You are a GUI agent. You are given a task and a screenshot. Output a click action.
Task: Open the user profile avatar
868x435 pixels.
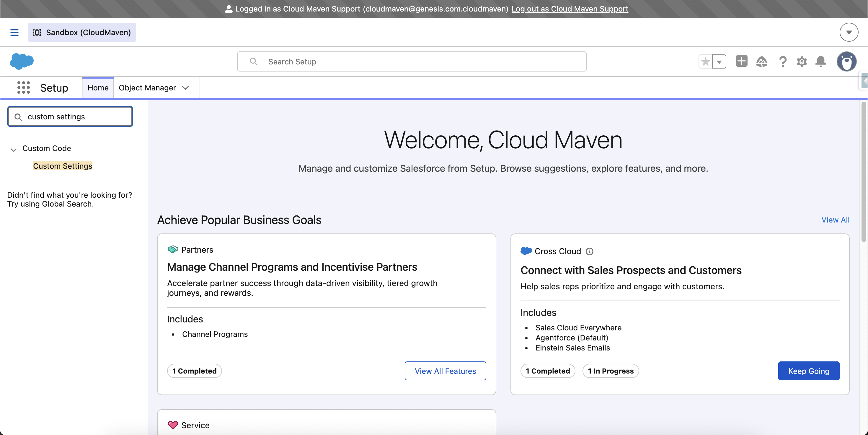(846, 61)
